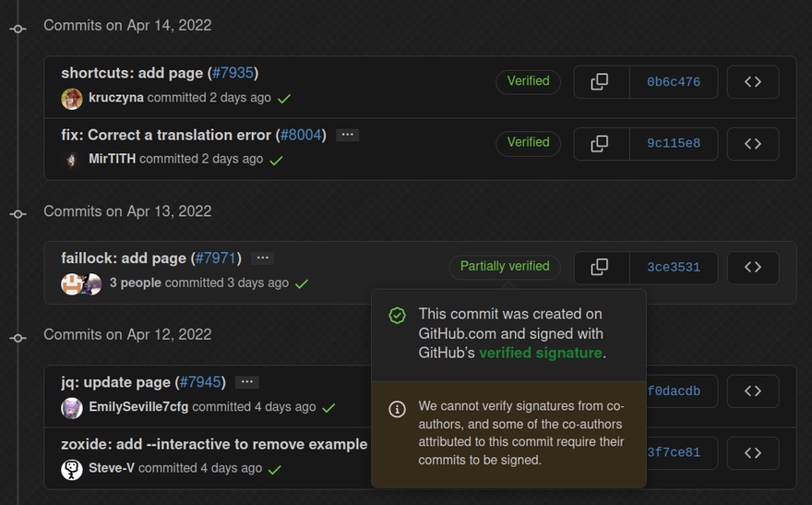812x505 pixels.
Task: Browse repository at commit 0b6c476
Action: point(753,82)
